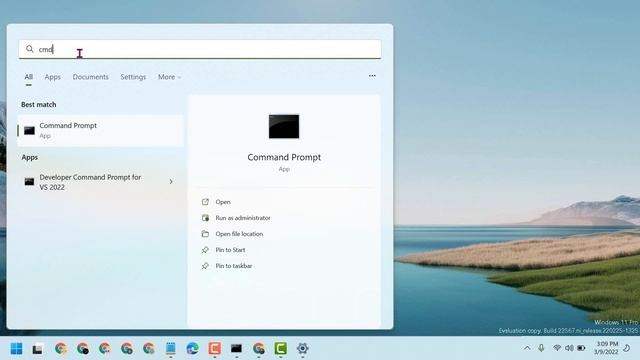
Task: Switch to the black console icon on taskbar
Action: 236,349
